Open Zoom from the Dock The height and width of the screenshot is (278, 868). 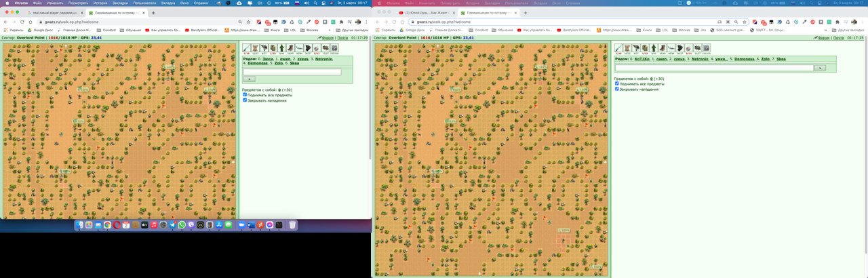[241, 224]
